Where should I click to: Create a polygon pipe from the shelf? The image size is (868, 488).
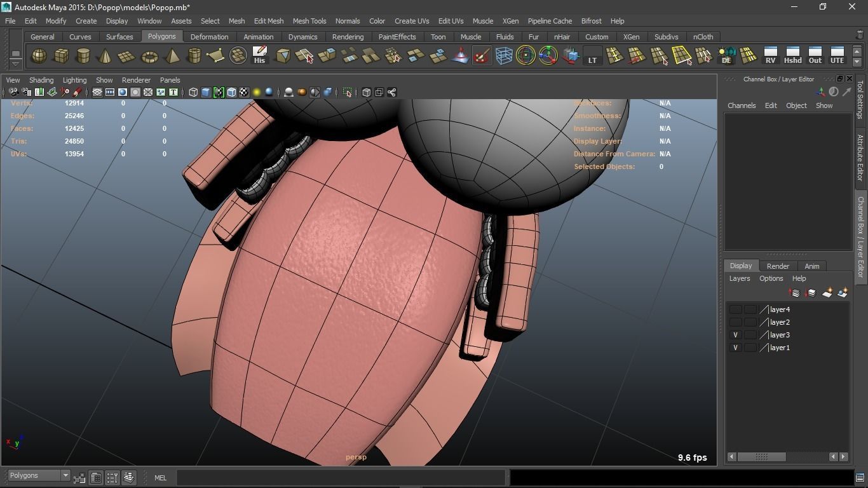[x=194, y=57]
